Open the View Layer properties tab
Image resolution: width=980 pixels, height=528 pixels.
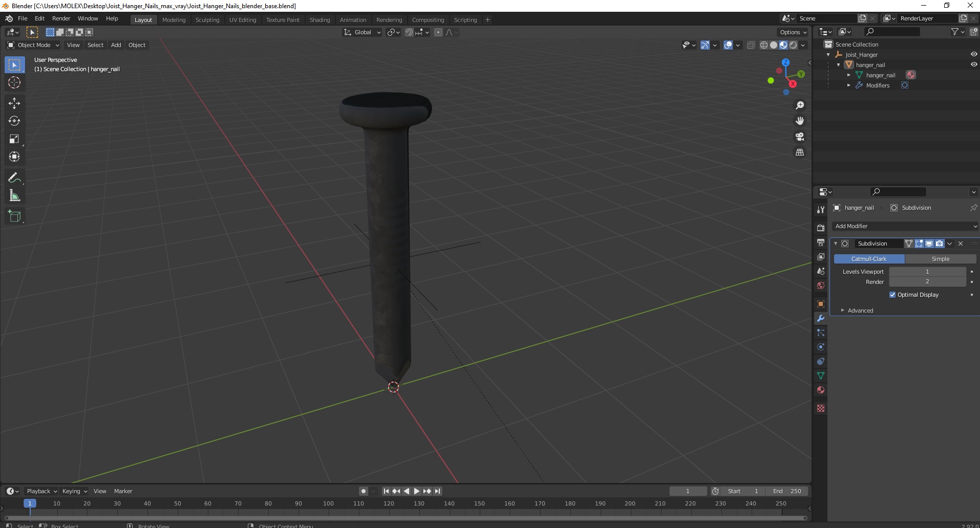[x=821, y=256]
